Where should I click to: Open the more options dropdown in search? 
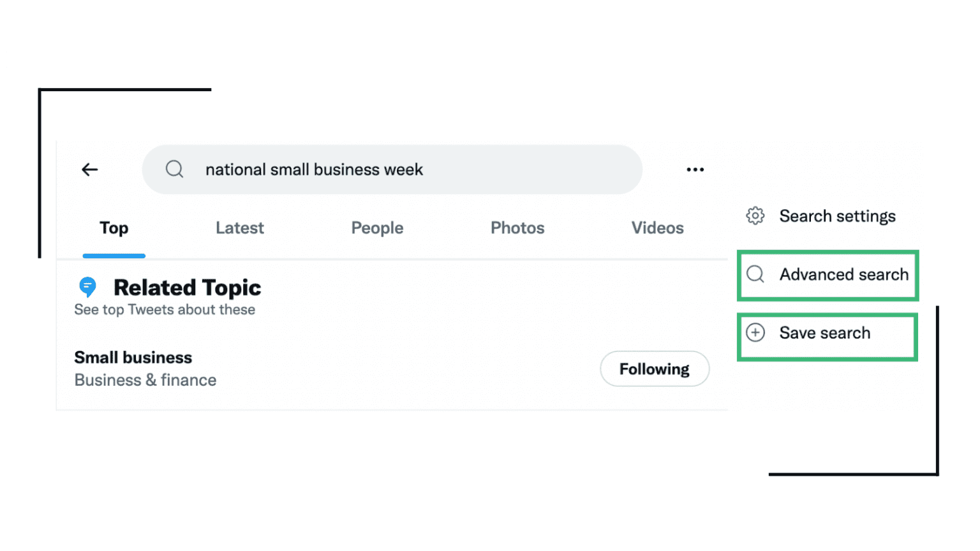pos(695,169)
